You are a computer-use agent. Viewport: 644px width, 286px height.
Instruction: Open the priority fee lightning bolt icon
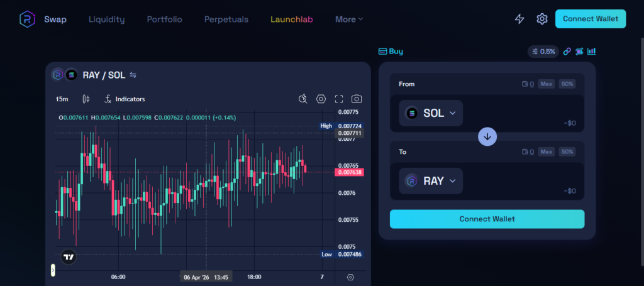pyautogui.click(x=519, y=19)
